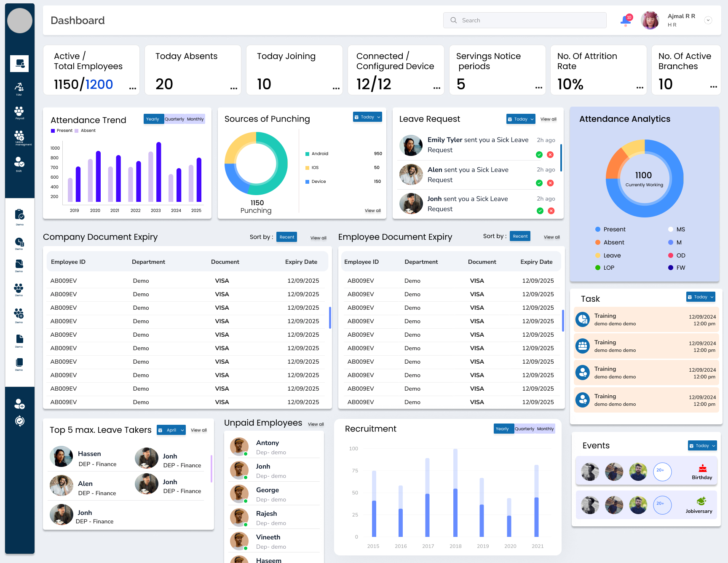Go to Leave management in sidebar
Screen dimensions: 728x563
coord(19,138)
